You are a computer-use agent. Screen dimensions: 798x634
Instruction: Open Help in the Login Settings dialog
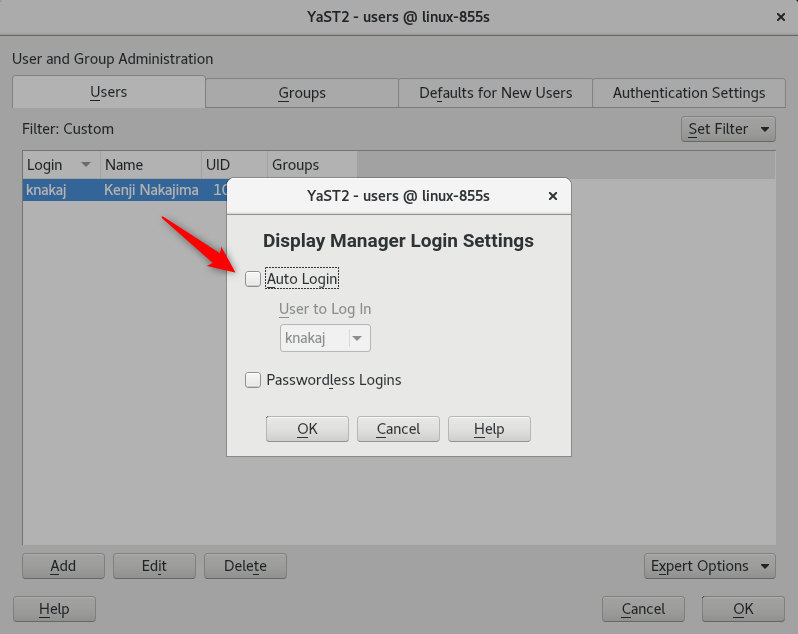[489, 429]
